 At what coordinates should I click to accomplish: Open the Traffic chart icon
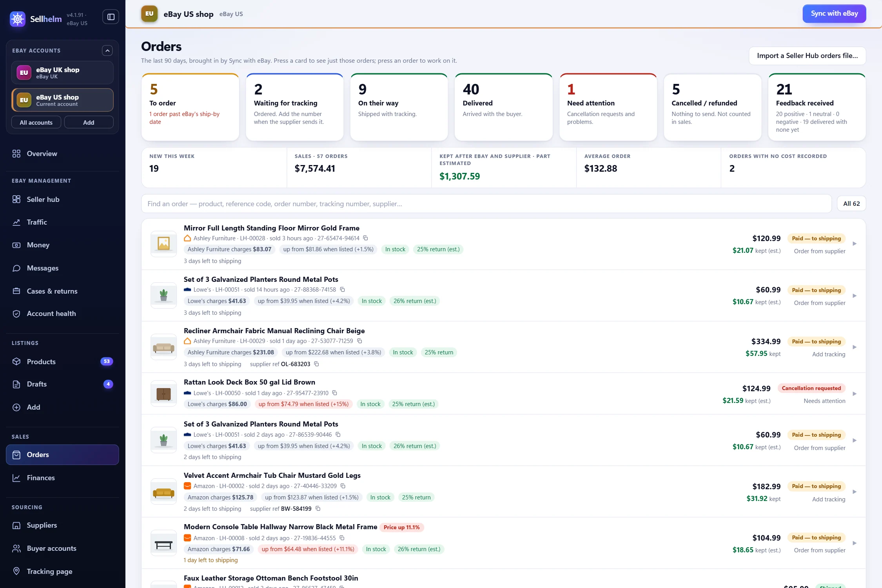coord(16,222)
